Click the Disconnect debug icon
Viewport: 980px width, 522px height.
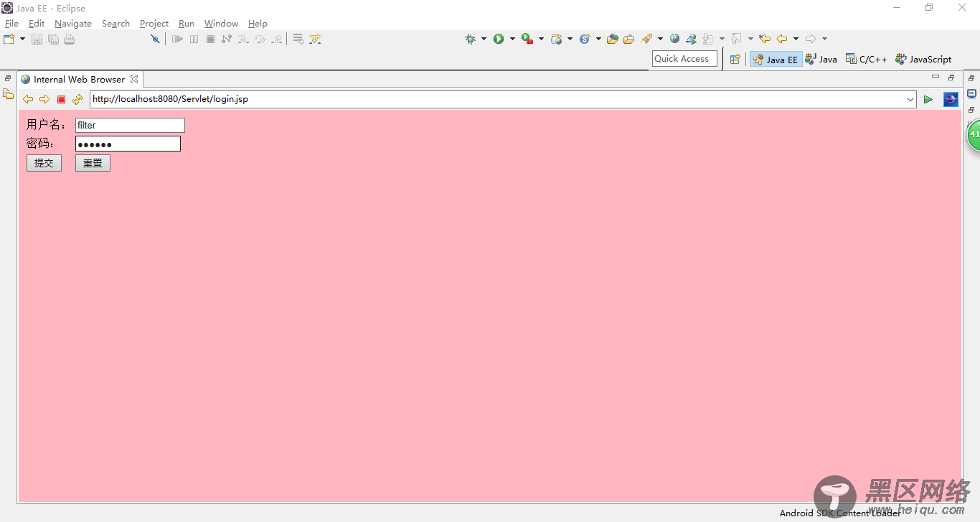[227, 39]
